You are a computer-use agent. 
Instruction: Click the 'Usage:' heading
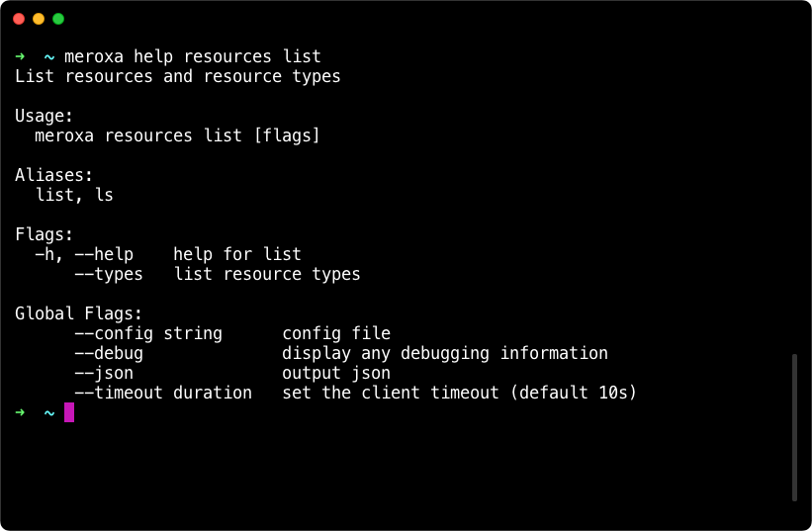click(x=45, y=116)
